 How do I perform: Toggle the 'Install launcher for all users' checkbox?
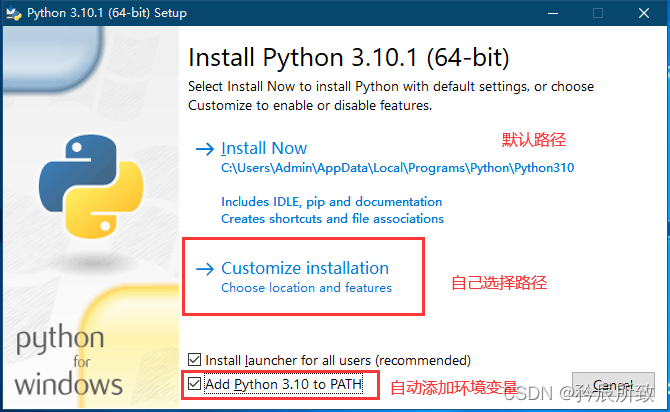[x=195, y=360]
